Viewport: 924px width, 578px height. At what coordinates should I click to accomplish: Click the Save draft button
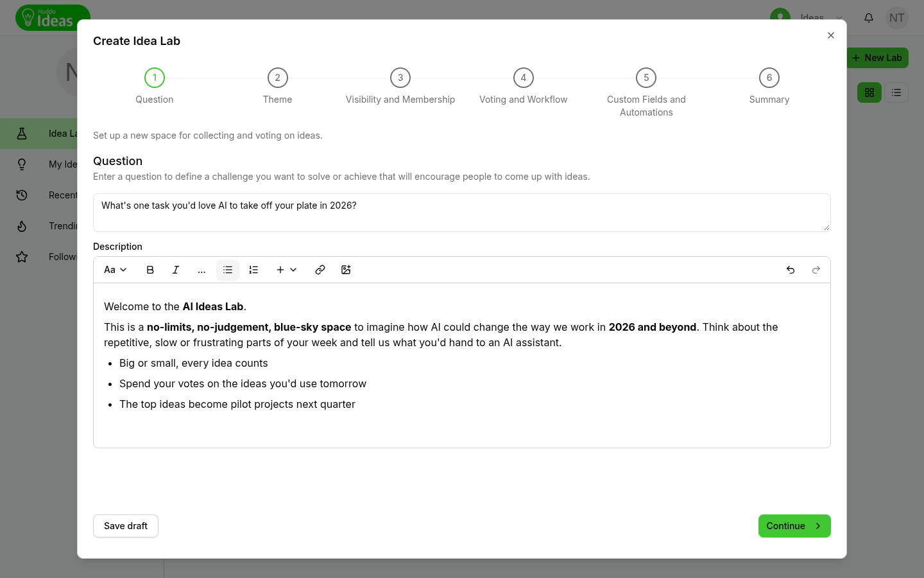(126, 526)
